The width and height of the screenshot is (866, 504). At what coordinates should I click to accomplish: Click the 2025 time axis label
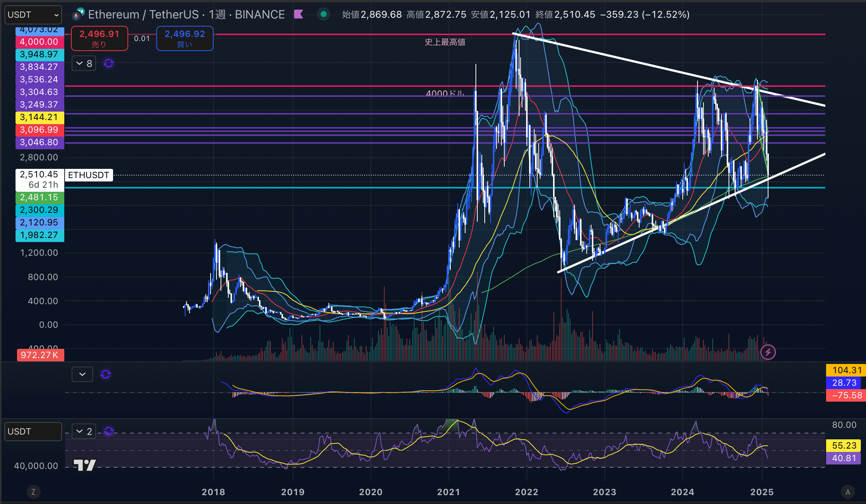click(x=762, y=492)
